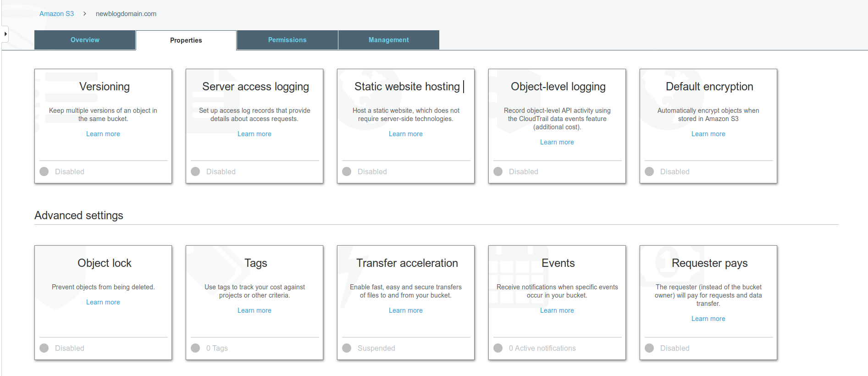This screenshot has height=376, width=868.
Task: Click 'Keep multiple versions' description text
Action: coord(103,115)
